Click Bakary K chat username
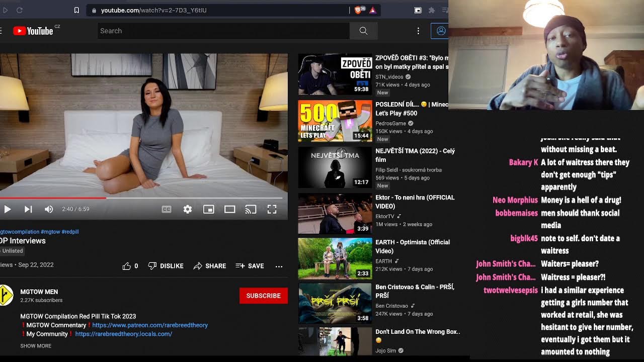The height and width of the screenshot is (362, 644). point(523,162)
